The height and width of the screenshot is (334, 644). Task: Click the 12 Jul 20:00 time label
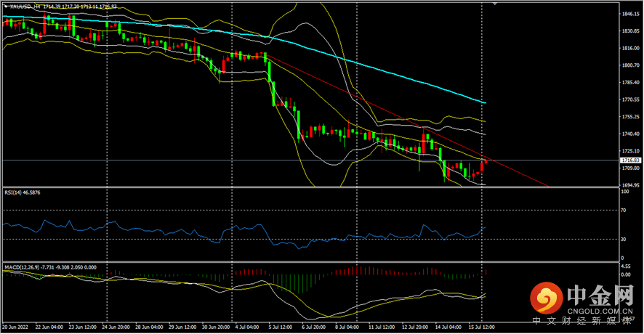coord(415,327)
